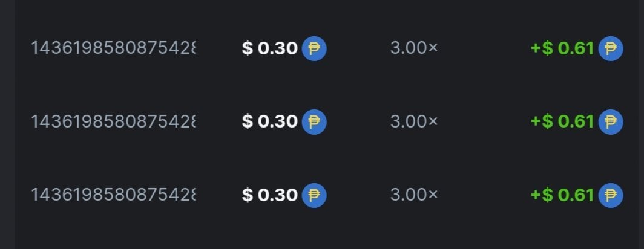Click the 3.00× multiplier in the first row
644x249 pixels.
[x=413, y=48]
